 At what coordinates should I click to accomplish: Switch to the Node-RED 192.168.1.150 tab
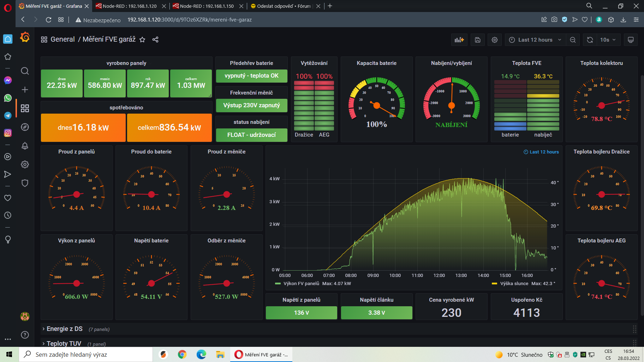(207, 6)
